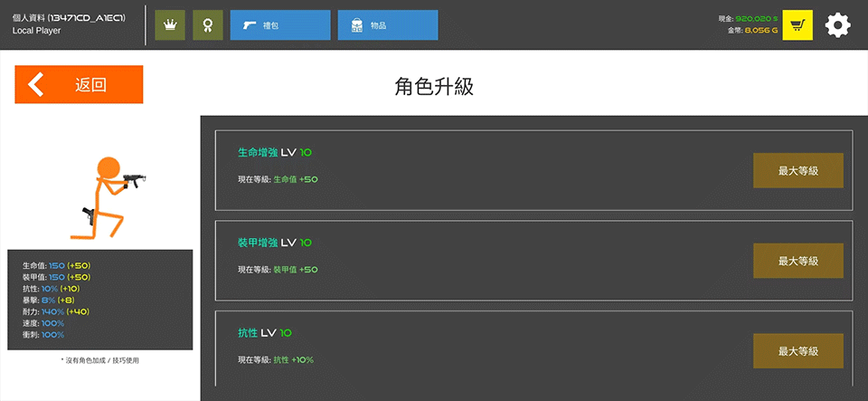
Task: Click the 抗性 10% (+10) stat
Action: pos(52,289)
